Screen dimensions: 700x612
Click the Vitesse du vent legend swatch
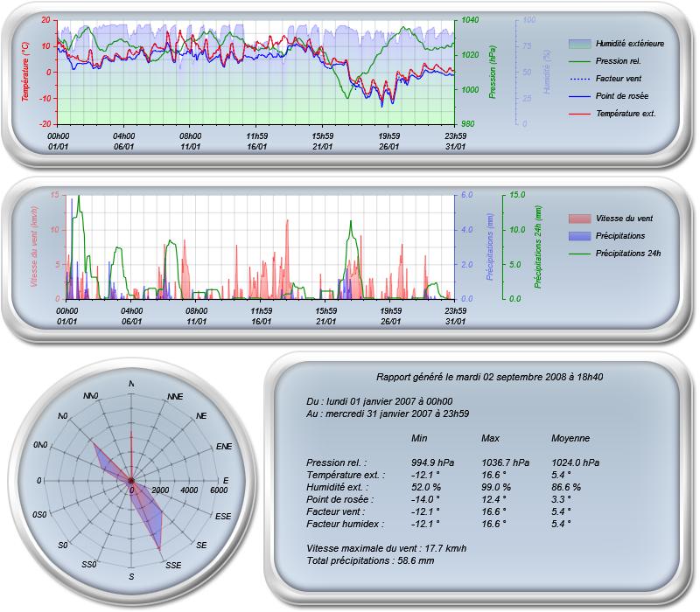[x=579, y=219]
